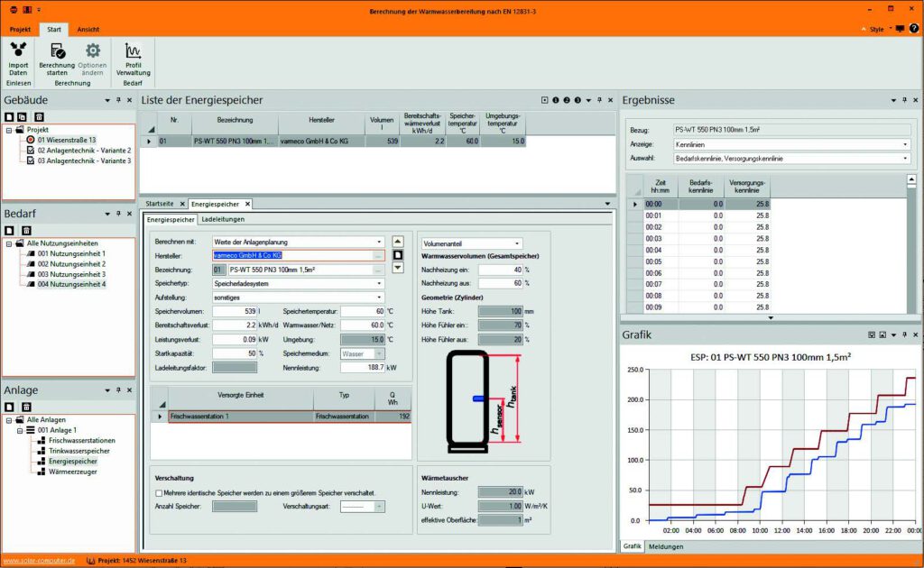
Task: Click the first chart icon in Grafik header
Action: pyautogui.click(x=872, y=334)
